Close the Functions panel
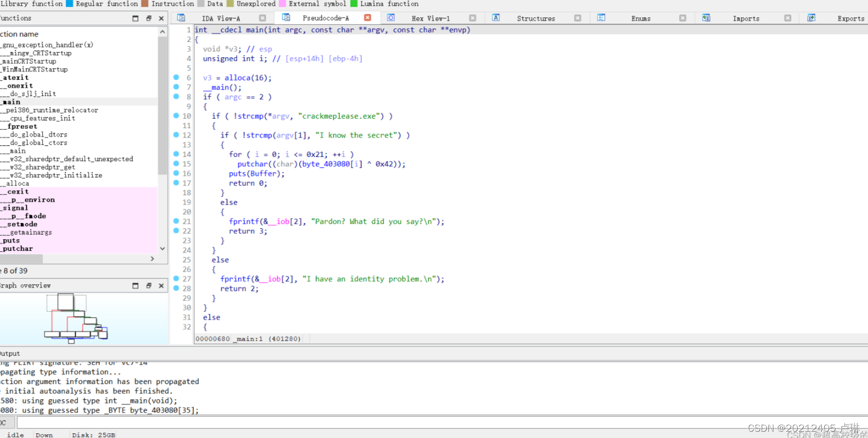The height and width of the screenshot is (438, 868). [161, 18]
